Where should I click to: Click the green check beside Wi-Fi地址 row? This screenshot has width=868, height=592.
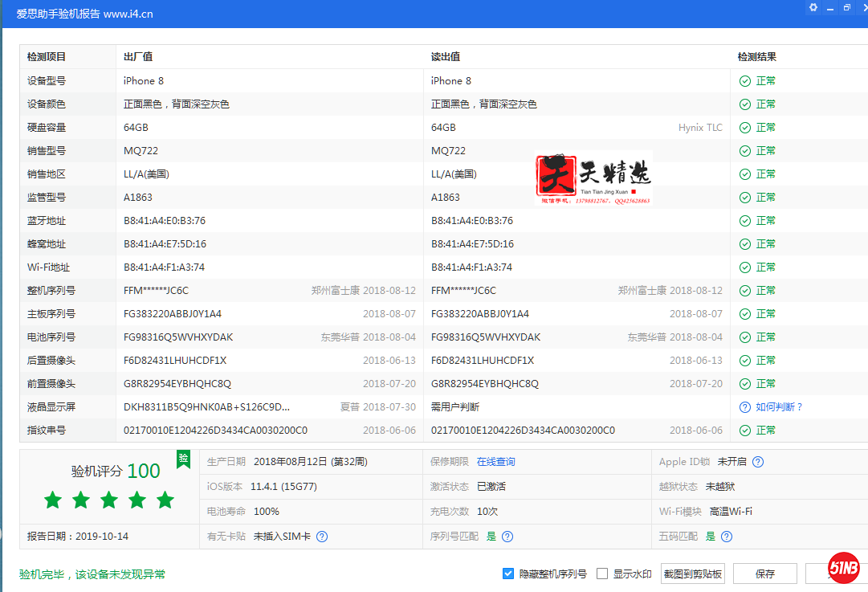745,267
